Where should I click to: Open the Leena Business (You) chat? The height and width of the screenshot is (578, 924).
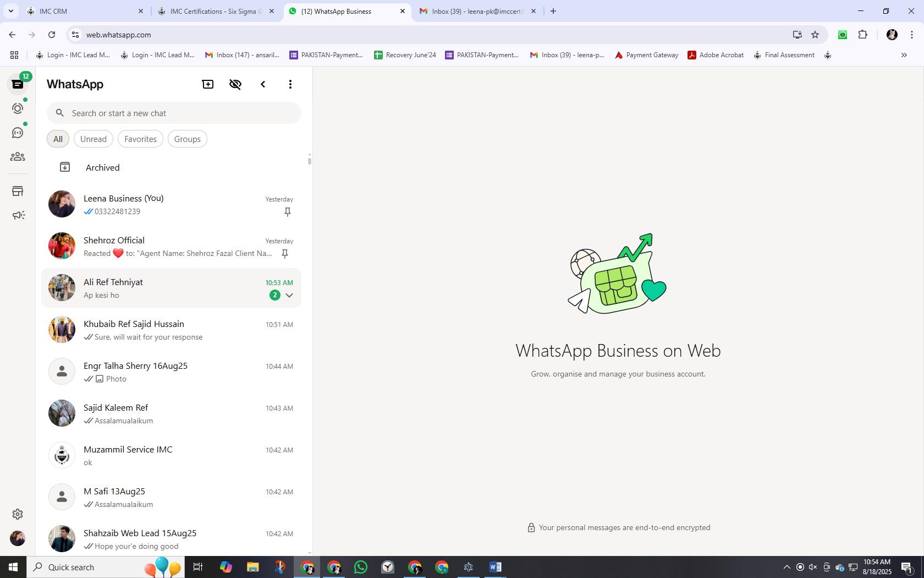point(171,204)
